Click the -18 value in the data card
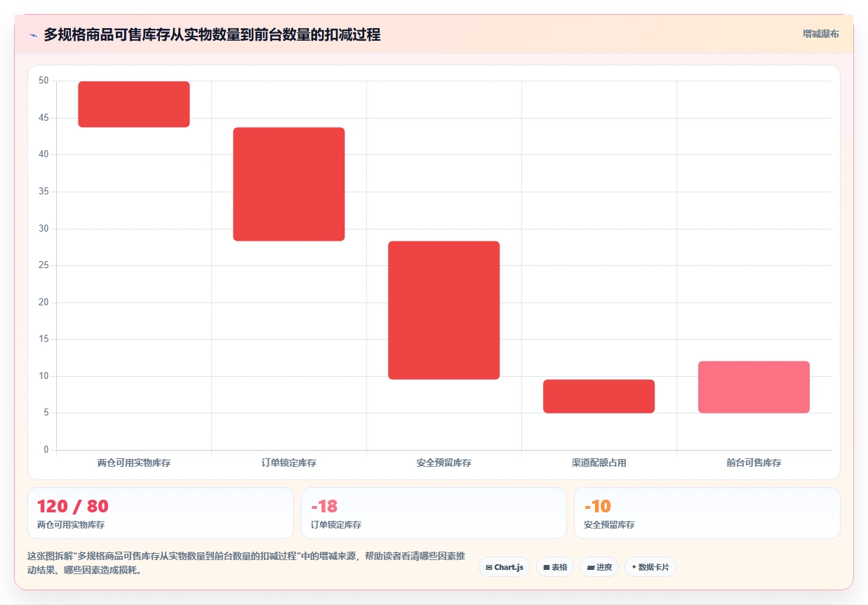868x605 pixels. (x=324, y=506)
